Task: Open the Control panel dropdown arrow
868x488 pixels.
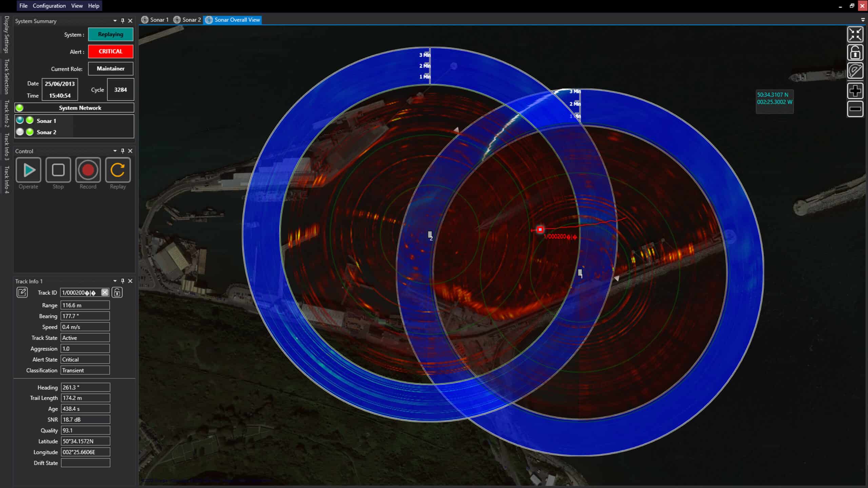Action: coord(115,151)
